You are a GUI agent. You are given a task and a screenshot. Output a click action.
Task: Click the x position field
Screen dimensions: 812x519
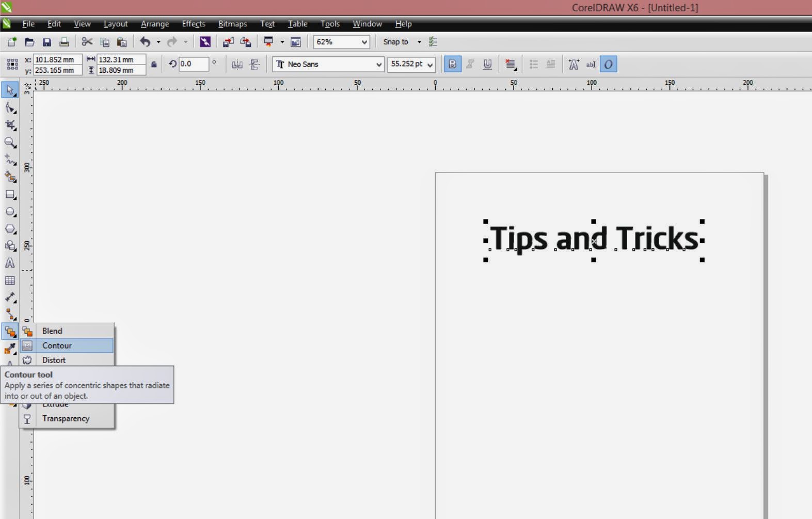[57, 59]
